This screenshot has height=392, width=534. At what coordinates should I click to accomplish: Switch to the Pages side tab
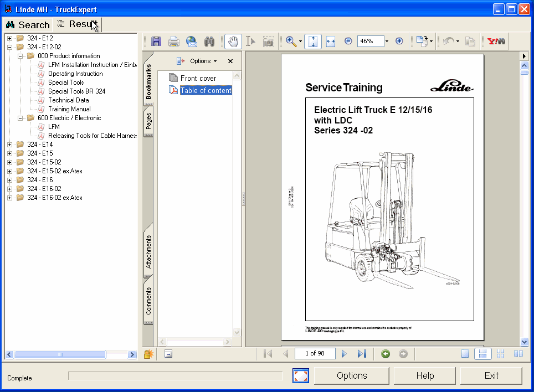point(148,121)
